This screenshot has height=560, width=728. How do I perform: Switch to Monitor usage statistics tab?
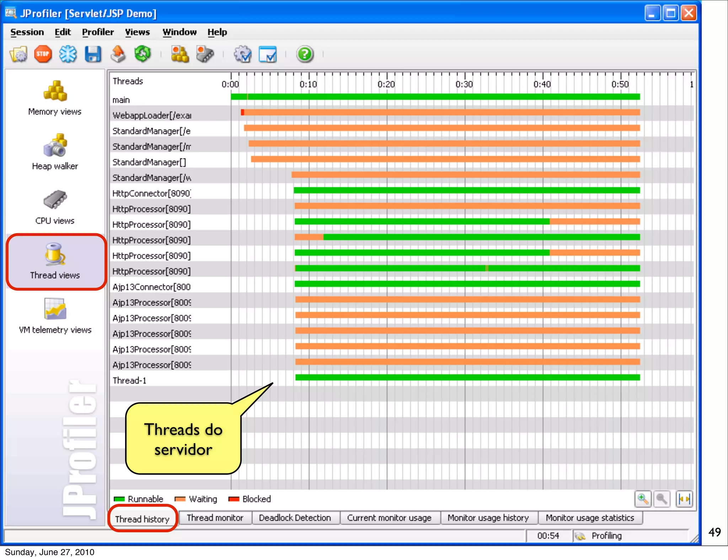[x=590, y=518]
